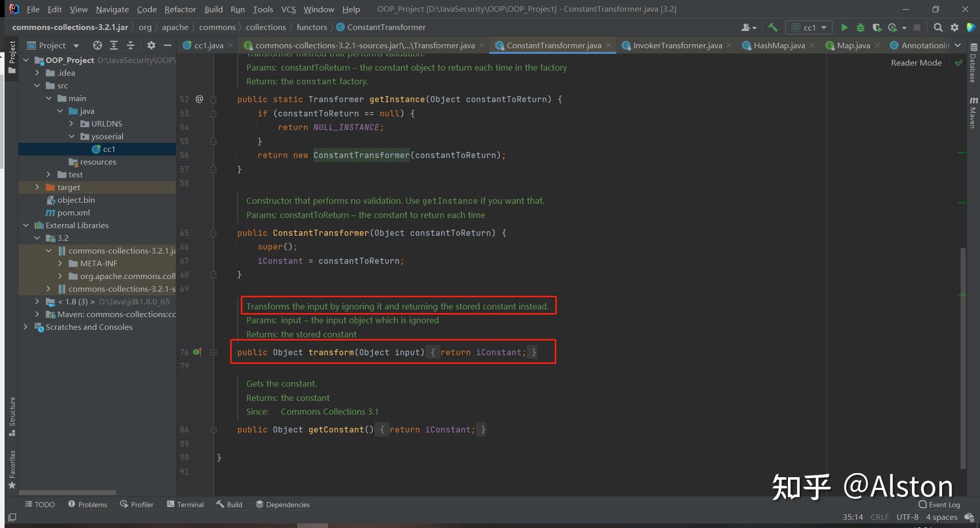Collapse the ysoserial package
This screenshot has width=980, height=528.
click(72, 136)
